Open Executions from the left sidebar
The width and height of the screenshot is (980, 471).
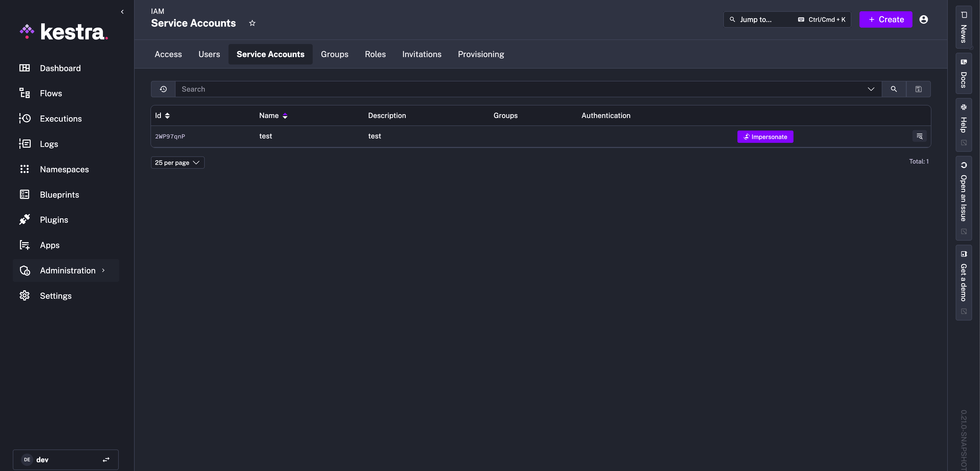tap(60, 118)
